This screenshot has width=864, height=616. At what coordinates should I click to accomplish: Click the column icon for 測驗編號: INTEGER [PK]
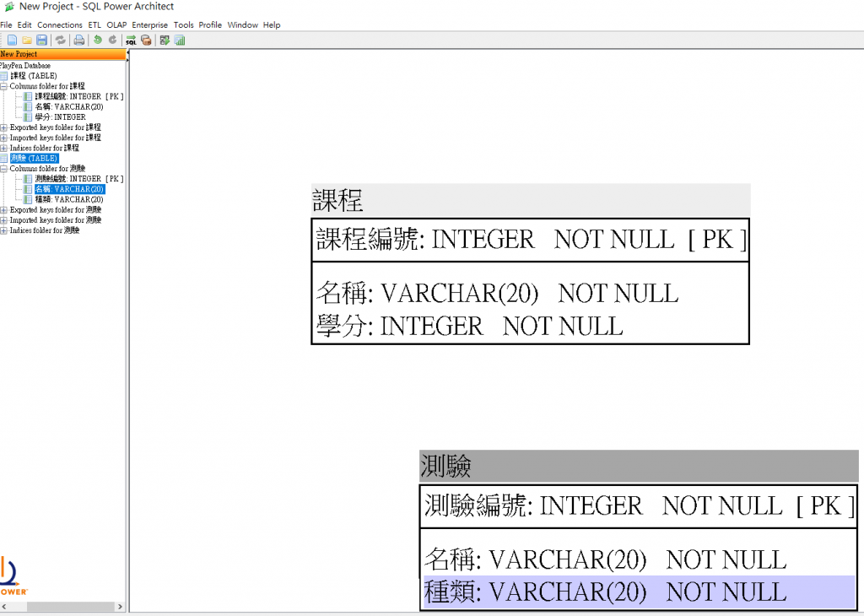click(28, 179)
